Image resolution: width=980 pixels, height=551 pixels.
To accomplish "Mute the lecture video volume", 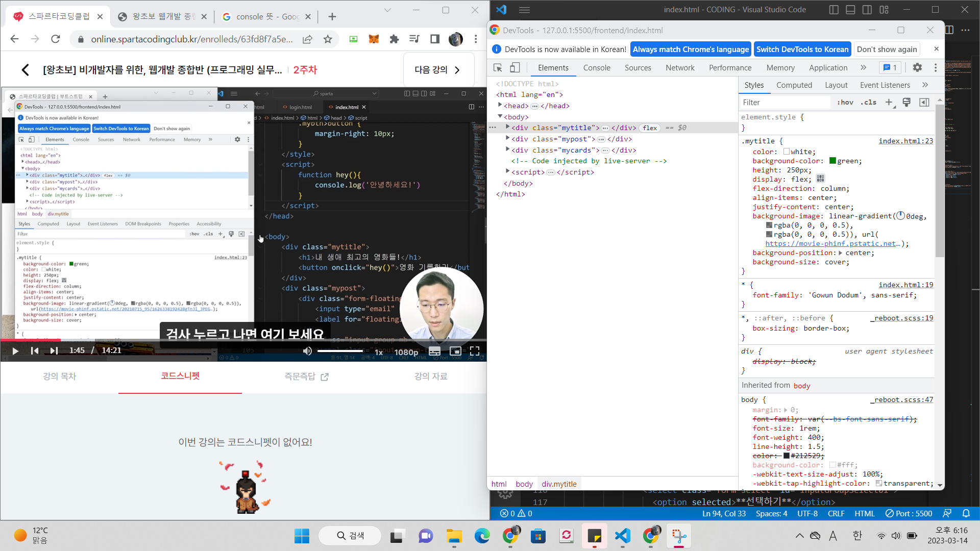I will pyautogui.click(x=307, y=351).
